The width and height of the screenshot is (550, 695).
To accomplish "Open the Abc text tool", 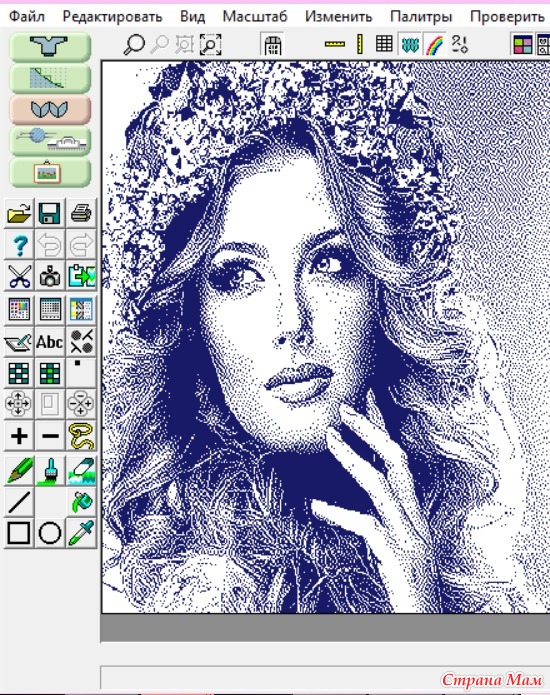I will (x=50, y=341).
